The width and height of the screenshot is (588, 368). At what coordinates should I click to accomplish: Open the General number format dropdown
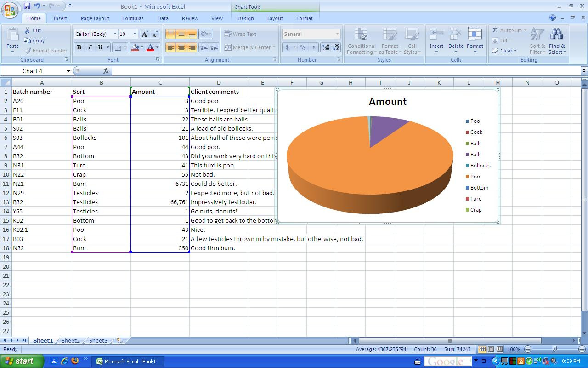click(337, 34)
